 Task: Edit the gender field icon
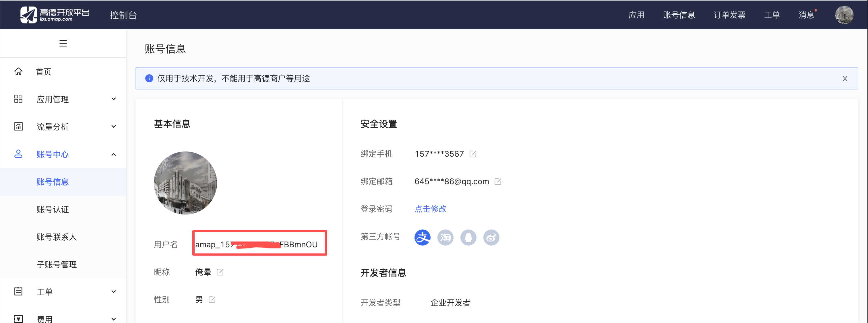tap(212, 299)
